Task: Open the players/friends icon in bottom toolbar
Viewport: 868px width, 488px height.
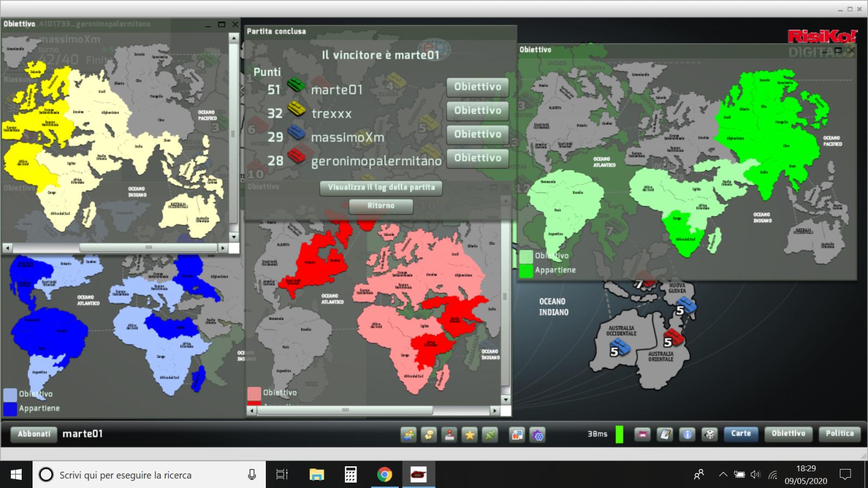Action: pyautogui.click(x=409, y=434)
